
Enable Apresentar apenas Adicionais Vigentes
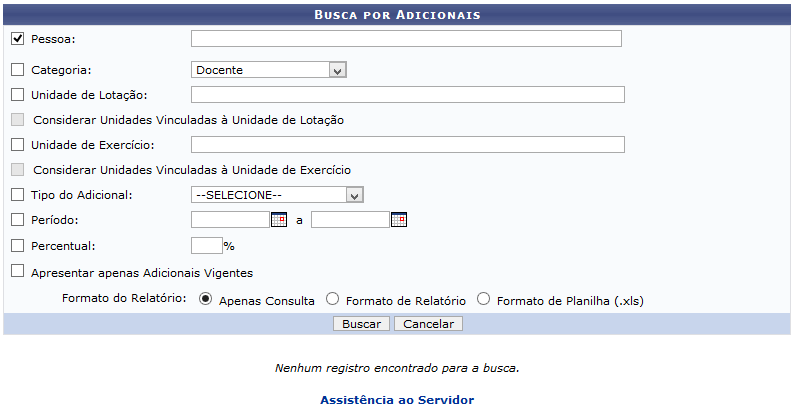point(17,271)
